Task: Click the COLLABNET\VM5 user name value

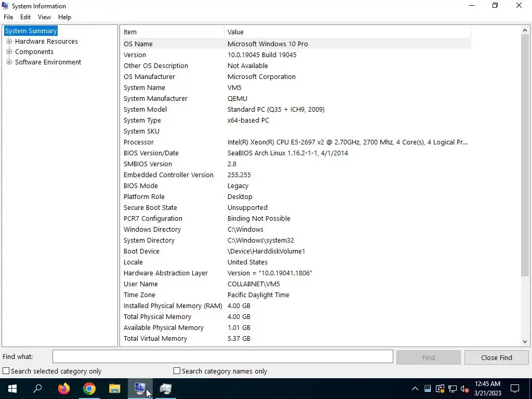Action: 254,284
